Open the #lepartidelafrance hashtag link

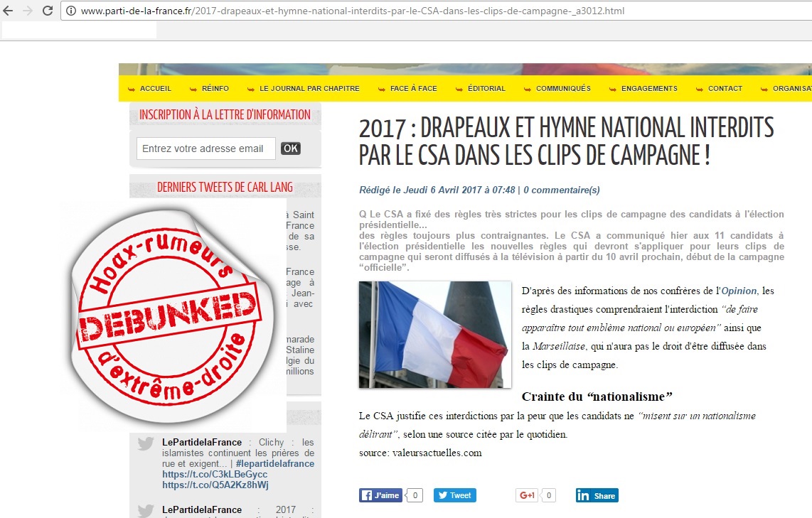click(275, 464)
